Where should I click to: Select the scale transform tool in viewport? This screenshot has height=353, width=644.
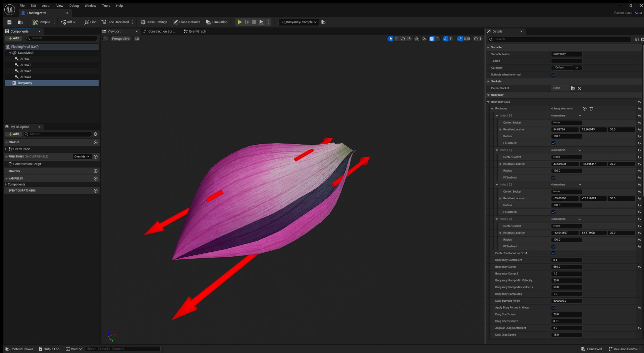coord(409,39)
